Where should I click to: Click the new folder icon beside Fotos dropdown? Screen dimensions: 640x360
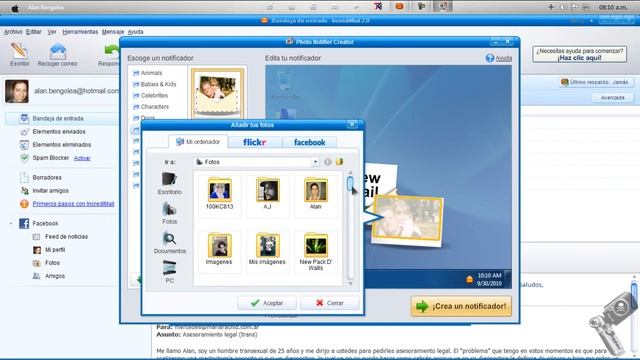point(339,162)
